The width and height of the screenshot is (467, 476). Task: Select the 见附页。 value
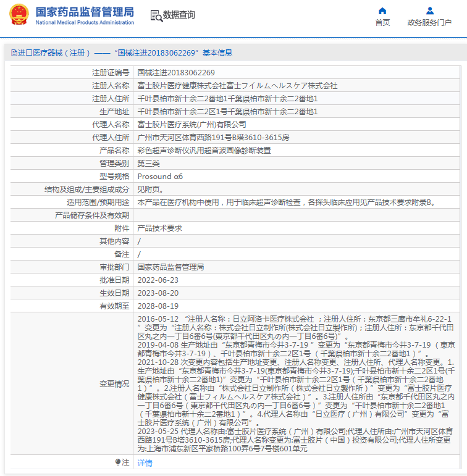[x=150, y=190]
